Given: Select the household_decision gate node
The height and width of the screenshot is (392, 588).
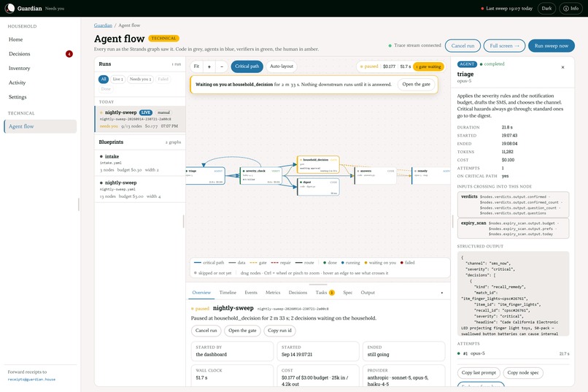Looking at the screenshot, I should pos(318,165).
